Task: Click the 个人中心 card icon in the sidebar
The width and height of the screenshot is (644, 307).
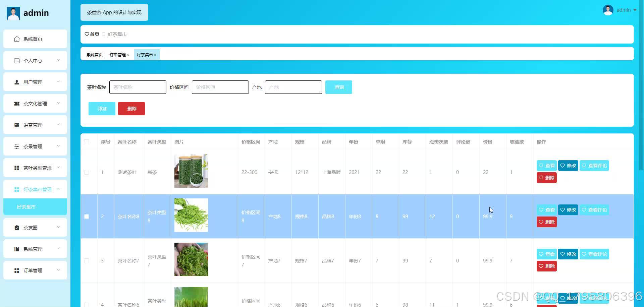Action: tap(17, 61)
